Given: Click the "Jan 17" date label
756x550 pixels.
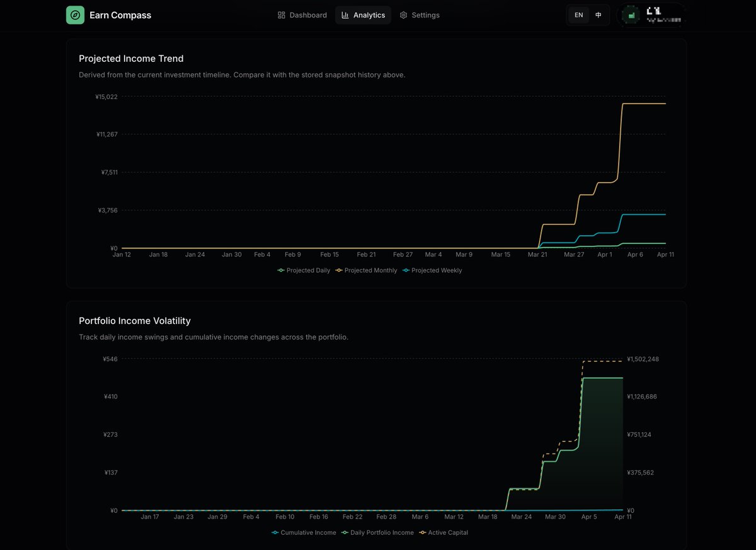Looking at the screenshot, I should pyautogui.click(x=150, y=517).
